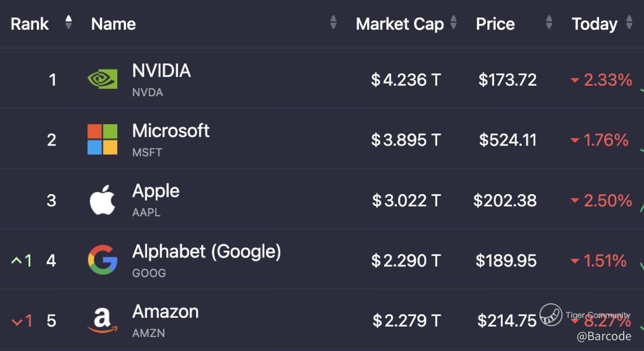
Task: Toggle sort arrows beside Name header
Action: (x=333, y=22)
